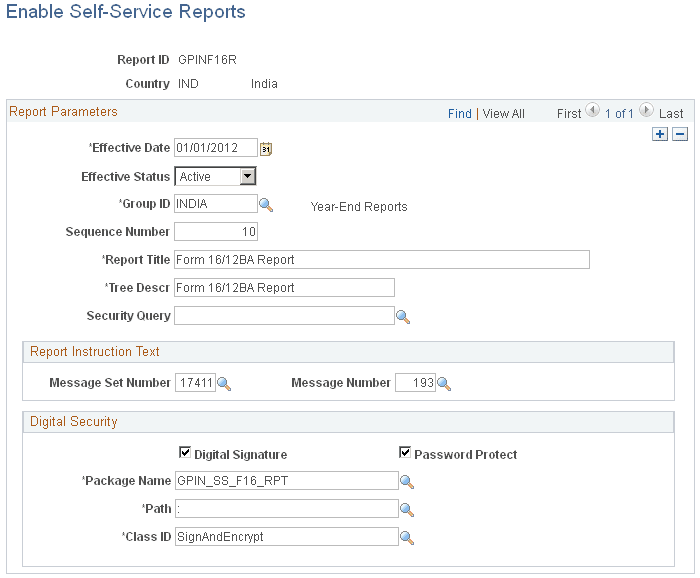
Task: Click the View All link
Action: [x=504, y=114]
